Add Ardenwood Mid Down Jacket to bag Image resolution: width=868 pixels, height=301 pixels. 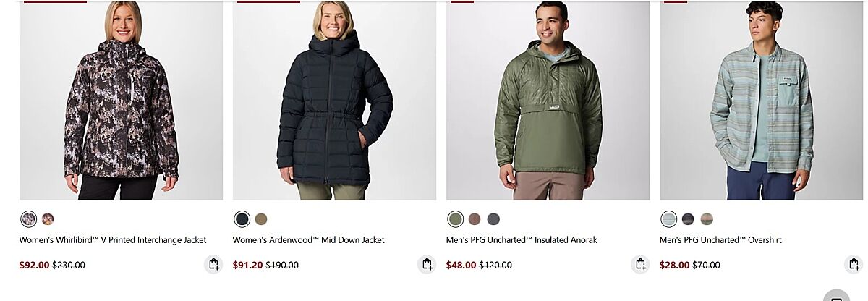(427, 264)
